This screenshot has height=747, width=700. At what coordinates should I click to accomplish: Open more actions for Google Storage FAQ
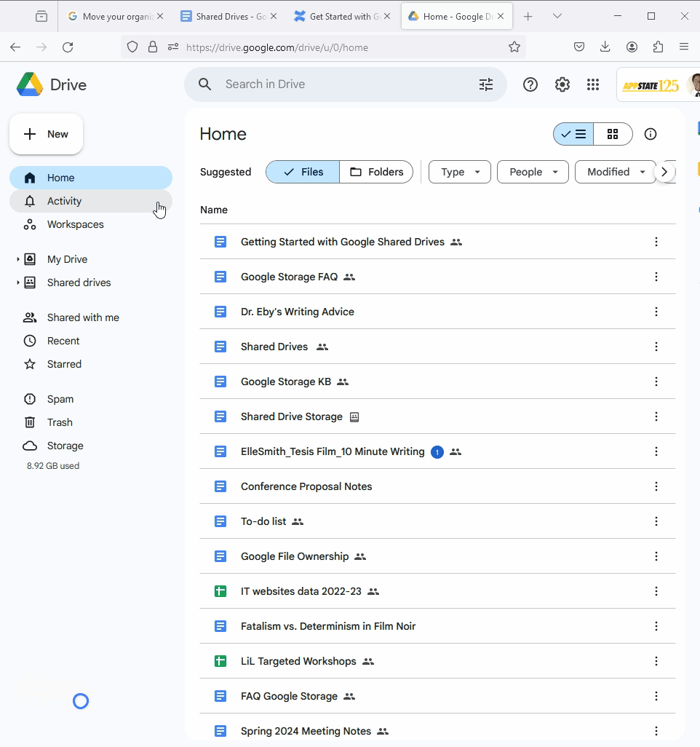click(656, 277)
